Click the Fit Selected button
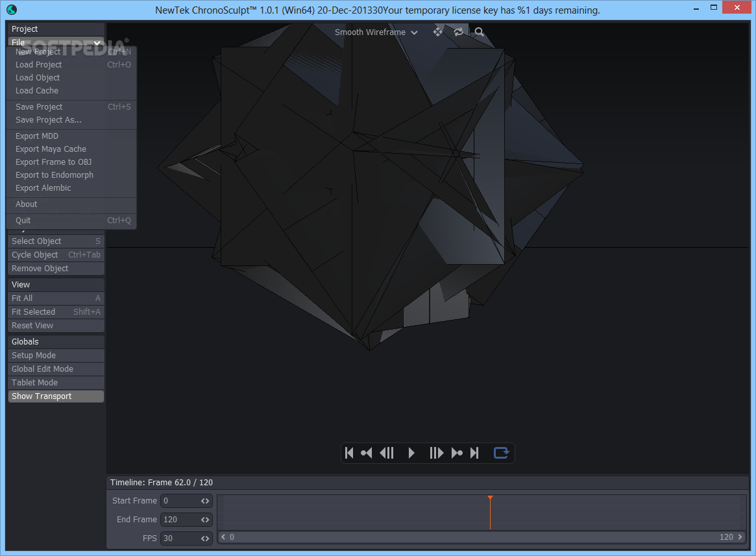 (x=56, y=311)
